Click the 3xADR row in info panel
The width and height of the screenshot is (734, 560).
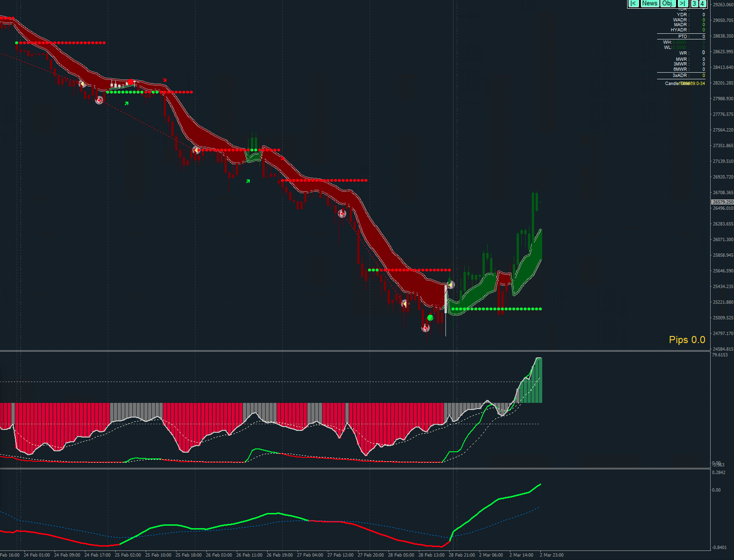coord(681,75)
